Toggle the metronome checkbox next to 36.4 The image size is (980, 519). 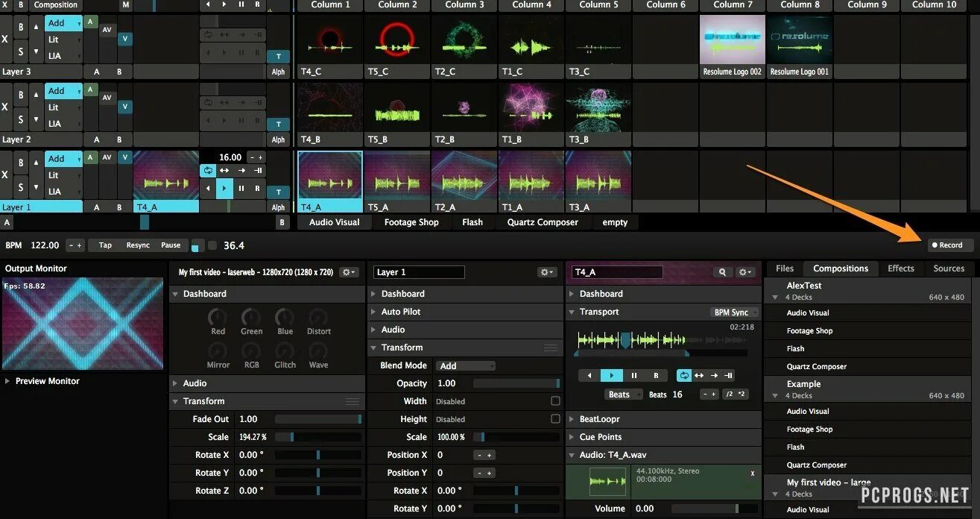212,245
